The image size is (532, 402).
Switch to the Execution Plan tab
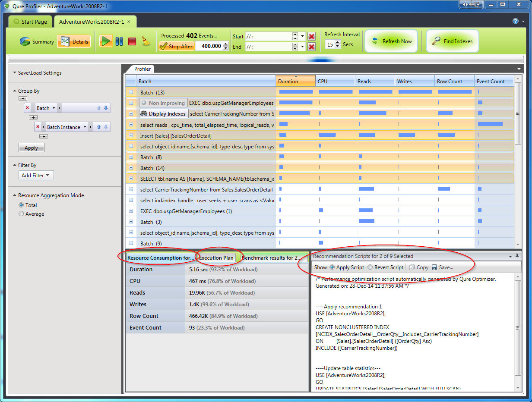coord(216,258)
